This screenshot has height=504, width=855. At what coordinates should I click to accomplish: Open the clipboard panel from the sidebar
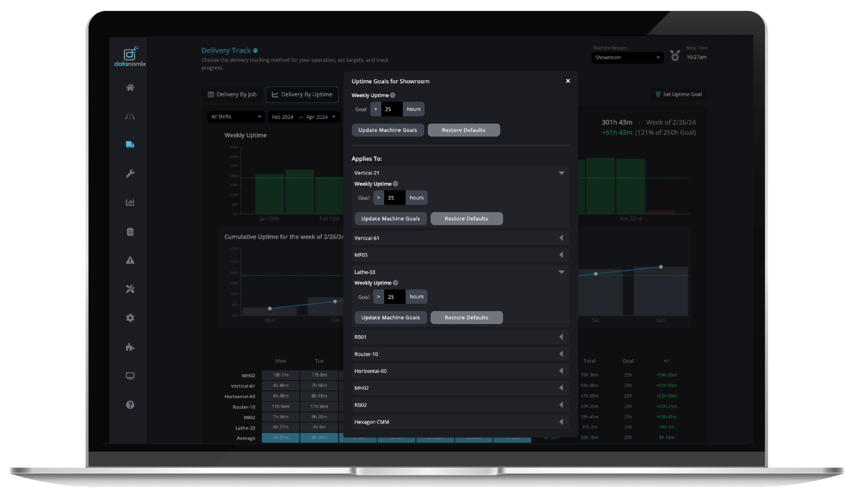tap(130, 232)
